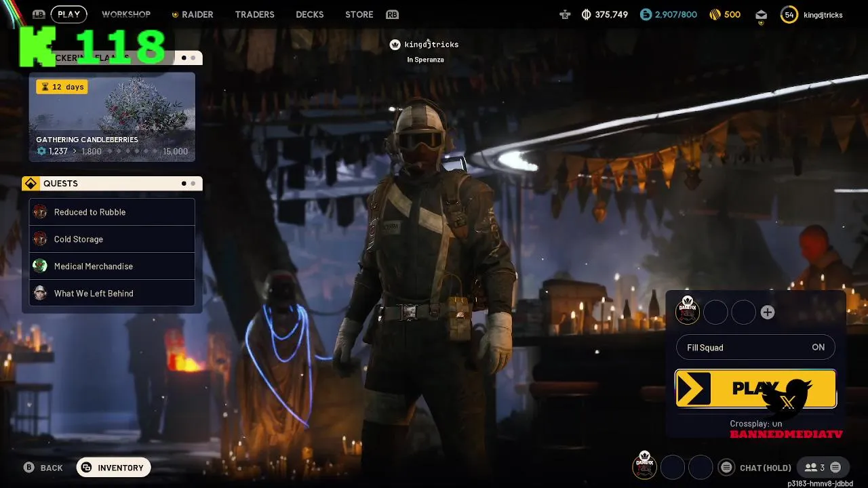Click the leader avatar in the squad panel

[x=688, y=310]
